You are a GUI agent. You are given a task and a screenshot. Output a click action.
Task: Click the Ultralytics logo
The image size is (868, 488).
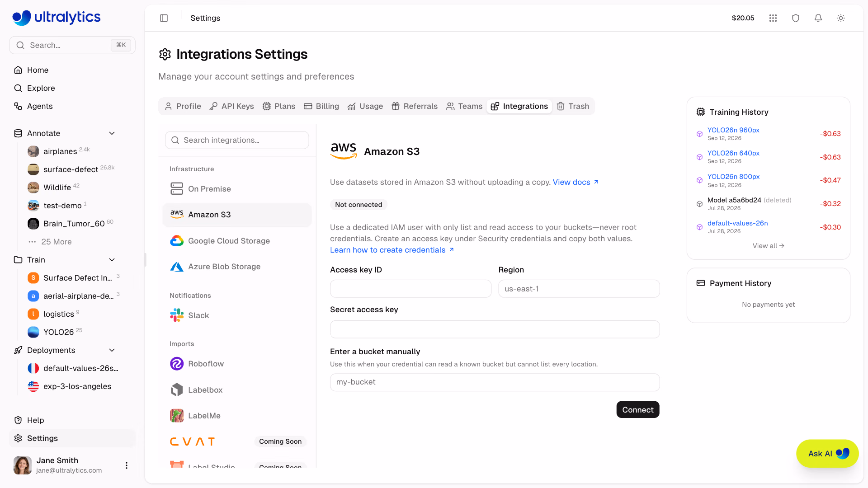57,17
